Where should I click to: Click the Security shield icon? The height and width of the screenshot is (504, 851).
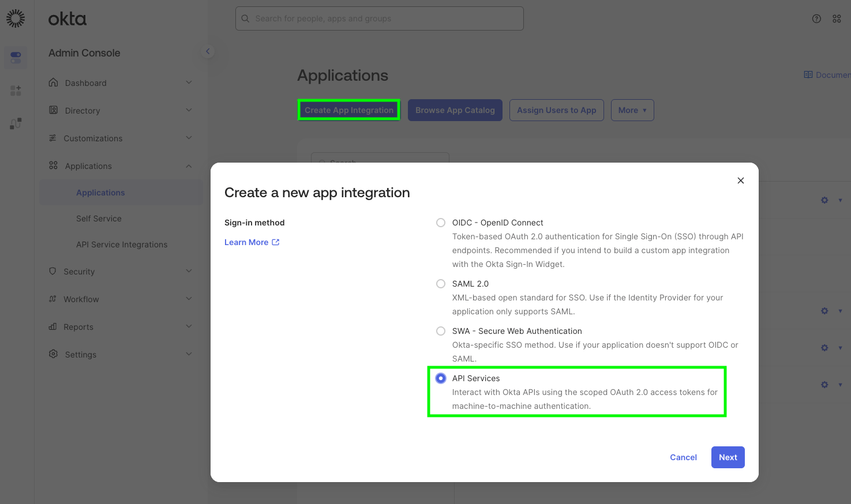click(53, 271)
